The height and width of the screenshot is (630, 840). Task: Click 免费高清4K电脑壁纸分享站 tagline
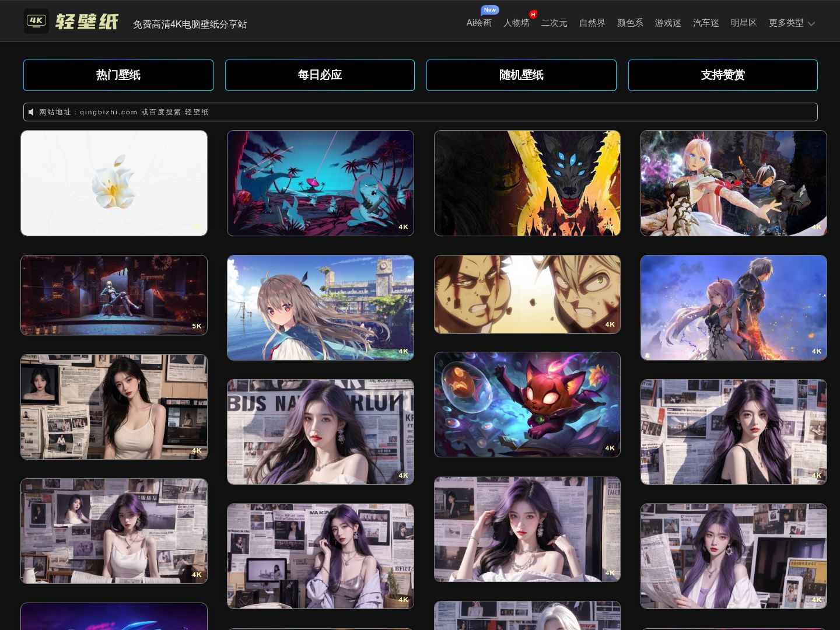[190, 24]
